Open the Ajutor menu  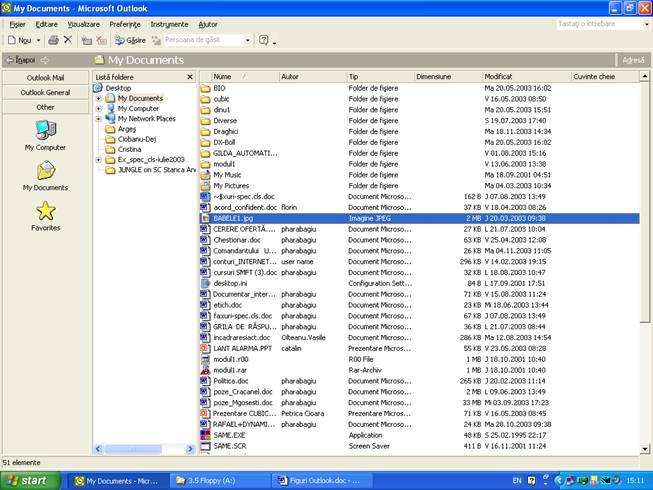point(207,24)
